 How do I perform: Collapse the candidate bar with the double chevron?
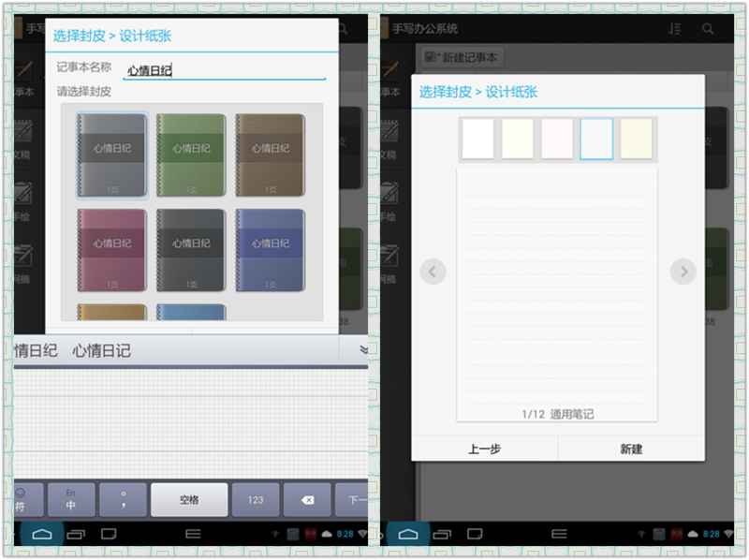point(363,350)
